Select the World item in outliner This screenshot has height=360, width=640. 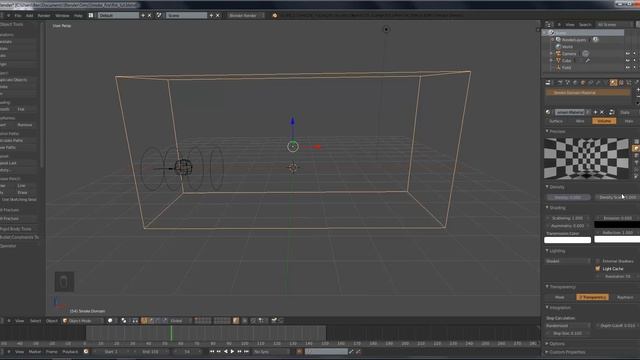tap(567, 47)
